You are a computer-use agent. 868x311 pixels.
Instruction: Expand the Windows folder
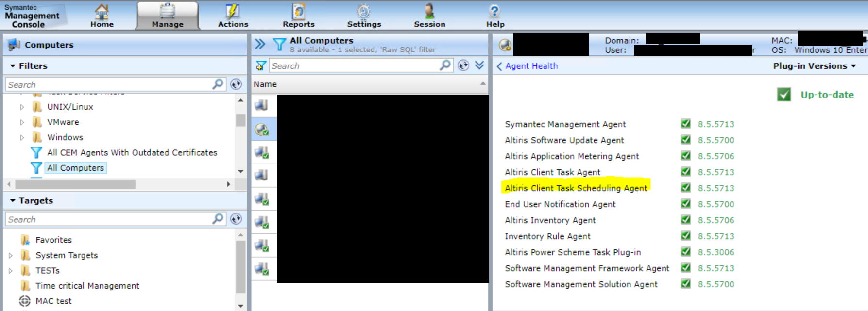(x=22, y=138)
